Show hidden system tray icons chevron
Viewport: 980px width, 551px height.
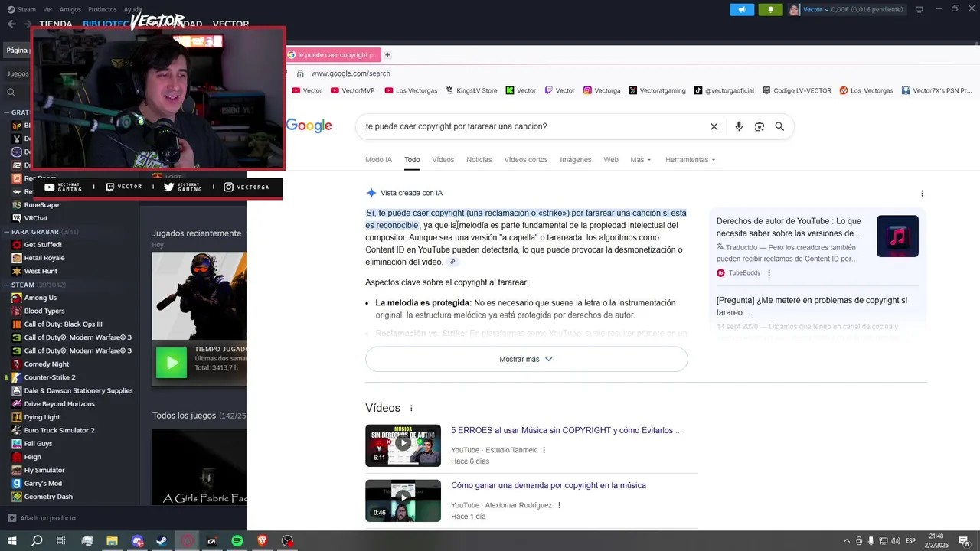coord(846,541)
